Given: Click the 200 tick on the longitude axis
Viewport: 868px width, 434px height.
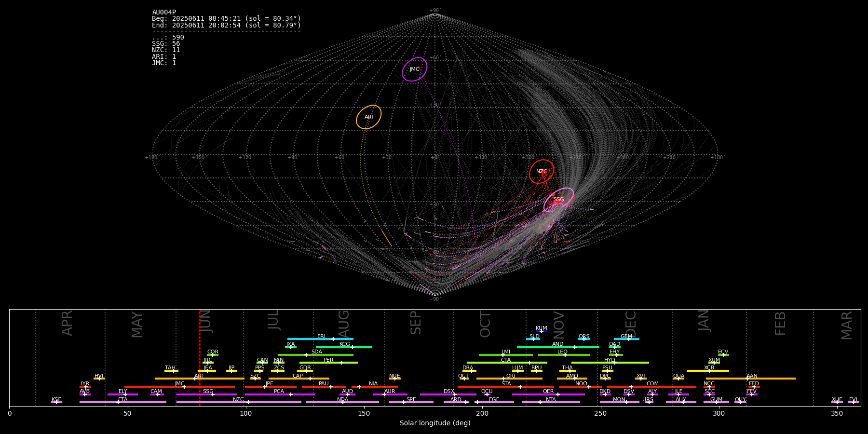Looking at the screenshot, I should [482, 413].
